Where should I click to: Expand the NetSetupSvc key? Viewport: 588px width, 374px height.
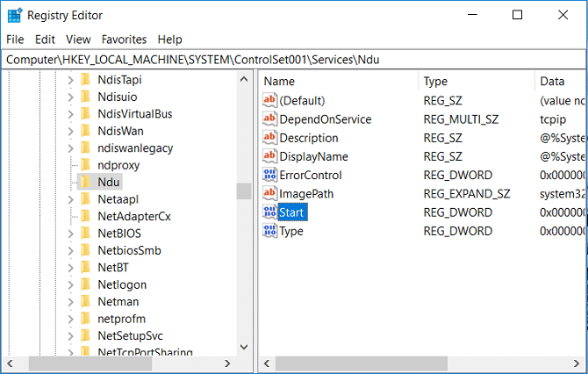tap(70, 336)
